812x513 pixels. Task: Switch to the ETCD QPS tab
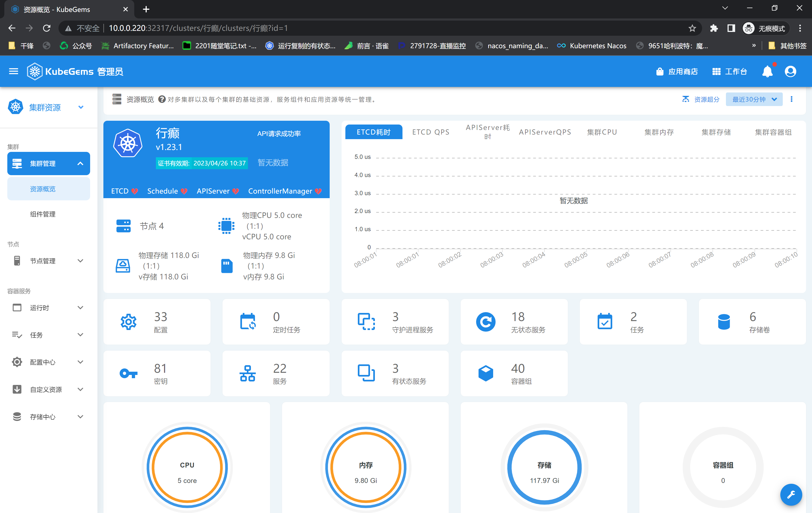[x=431, y=132]
